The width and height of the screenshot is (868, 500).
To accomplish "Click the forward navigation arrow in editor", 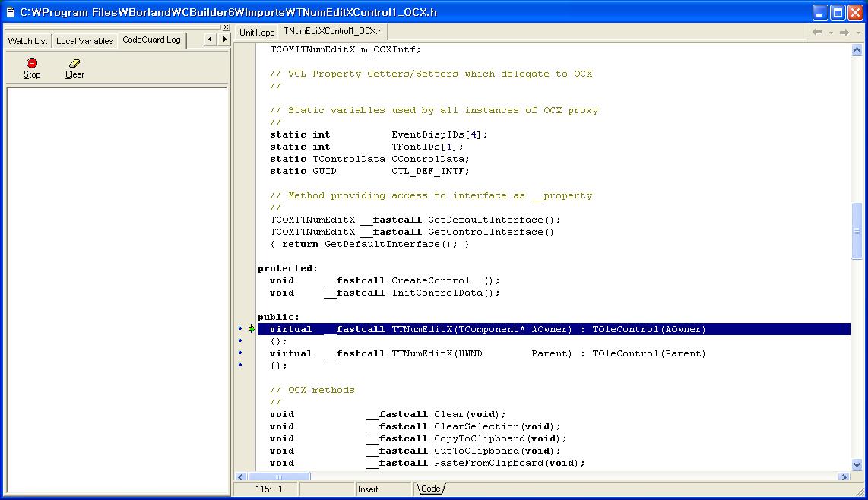I will pos(844,33).
